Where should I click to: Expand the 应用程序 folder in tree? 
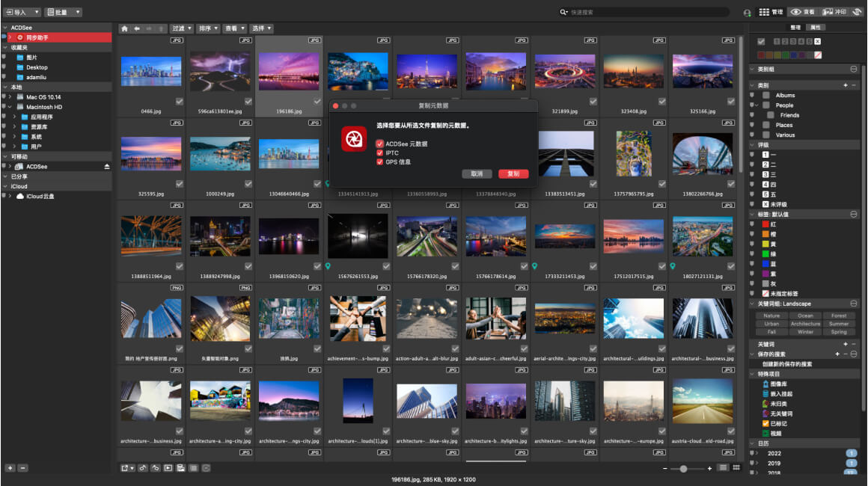pyautogui.click(x=14, y=117)
